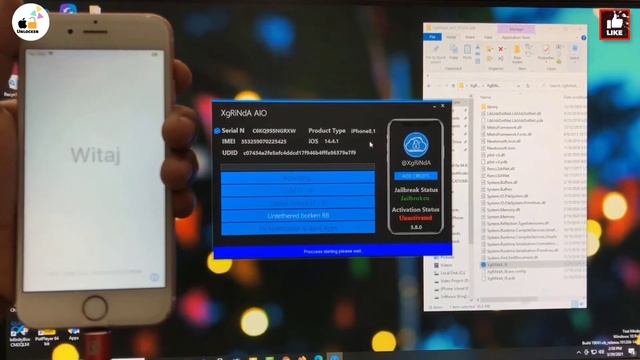Click the IMEI number 353259070225425
Image resolution: width=640 pixels, height=360 pixels.
264,142
